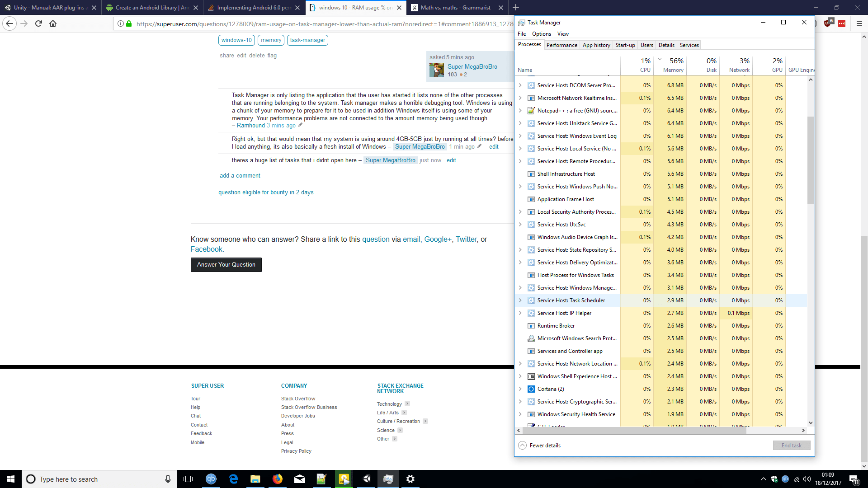Open the Options menu in Task Manager
This screenshot has width=868, height=488.
coord(541,34)
